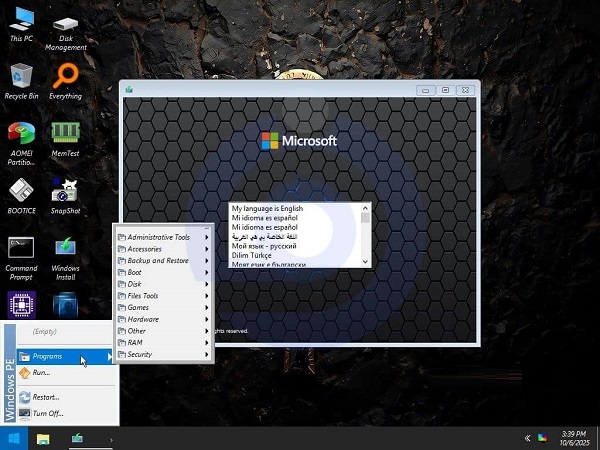Choose Run... from the start menu
This screenshot has height=450, width=600.
65,373
